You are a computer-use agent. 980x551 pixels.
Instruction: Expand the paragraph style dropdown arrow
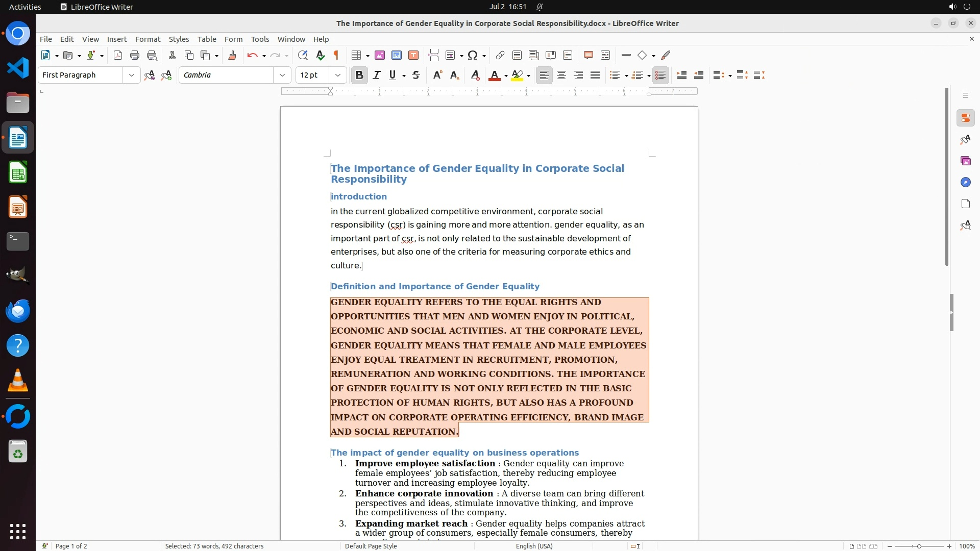(x=132, y=76)
